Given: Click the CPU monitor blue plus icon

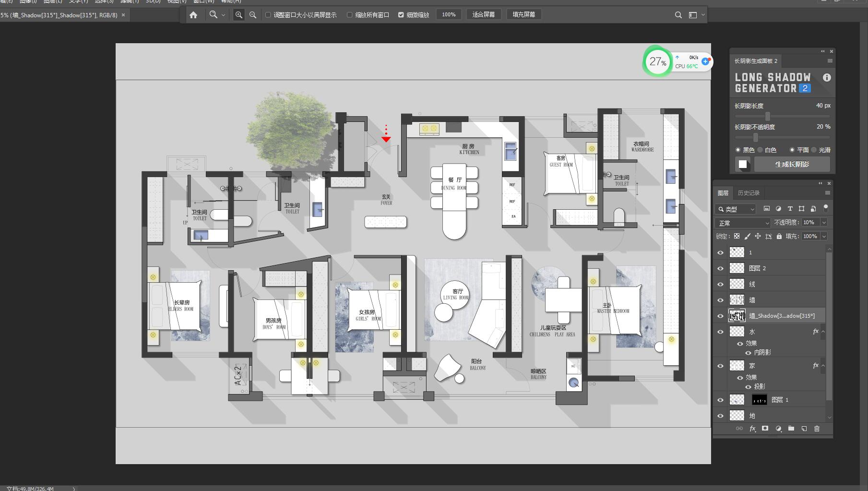Looking at the screenshot, I should 705,61.
